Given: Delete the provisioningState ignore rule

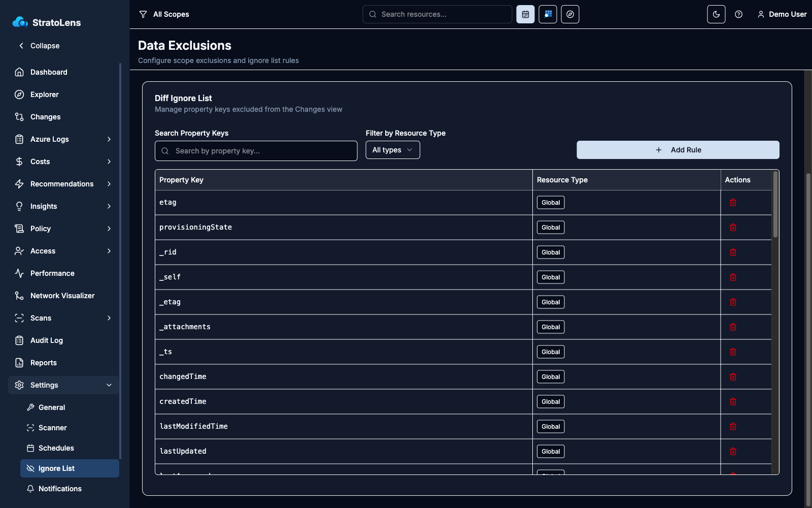Looking at the screenshot, I should click(x=733, y=228).
